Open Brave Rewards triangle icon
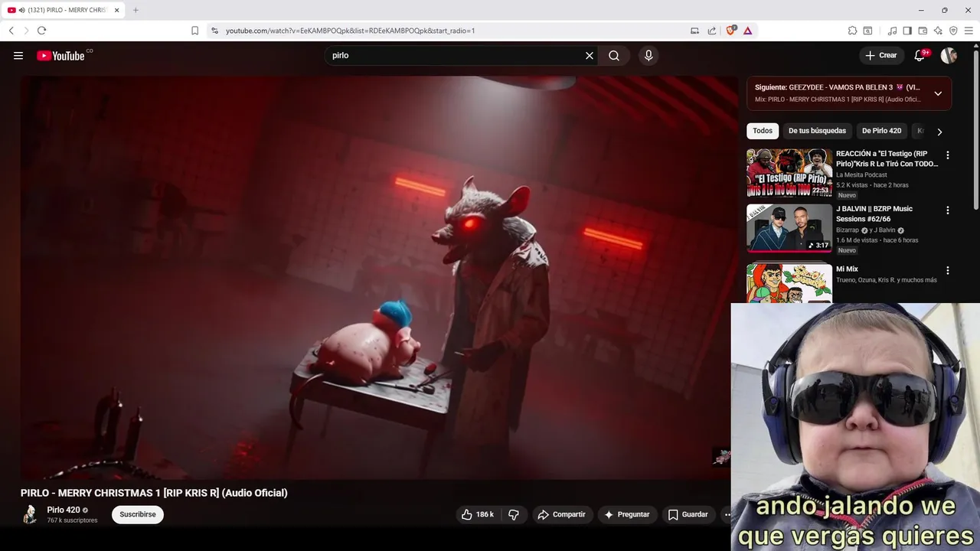980x551 pixels. tap(747, 31)
